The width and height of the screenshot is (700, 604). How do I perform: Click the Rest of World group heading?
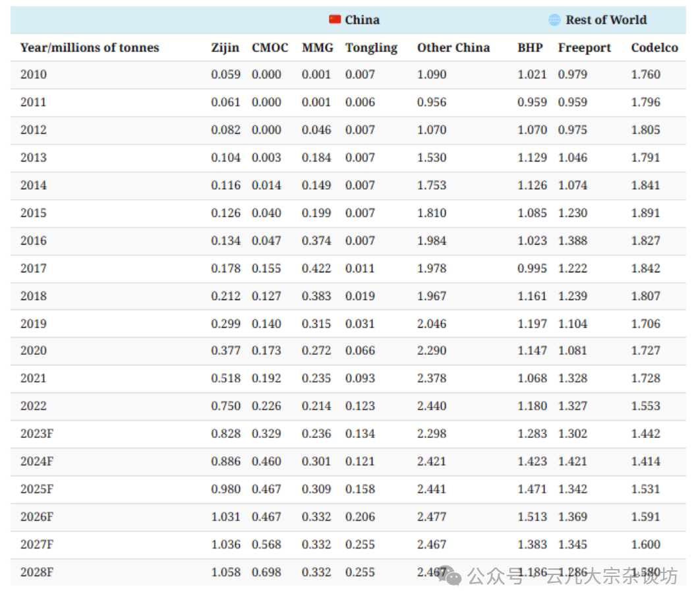[606, 20]
